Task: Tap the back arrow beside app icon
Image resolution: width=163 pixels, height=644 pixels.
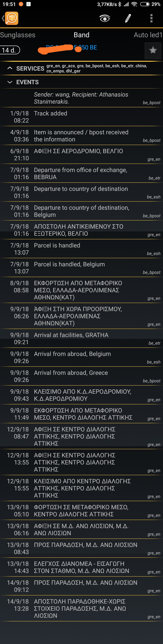Action: [3, 18]
